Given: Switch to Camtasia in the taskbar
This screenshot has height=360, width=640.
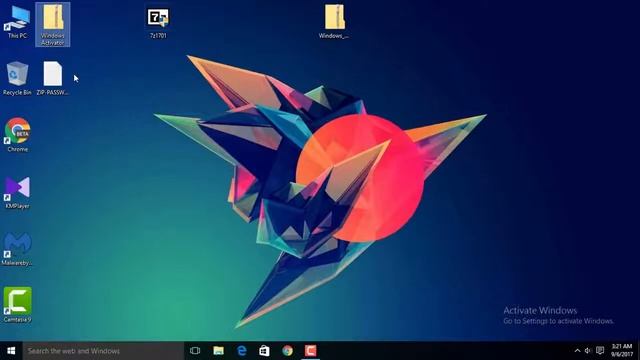Looking at the screenshot, I should pos(311,351).
